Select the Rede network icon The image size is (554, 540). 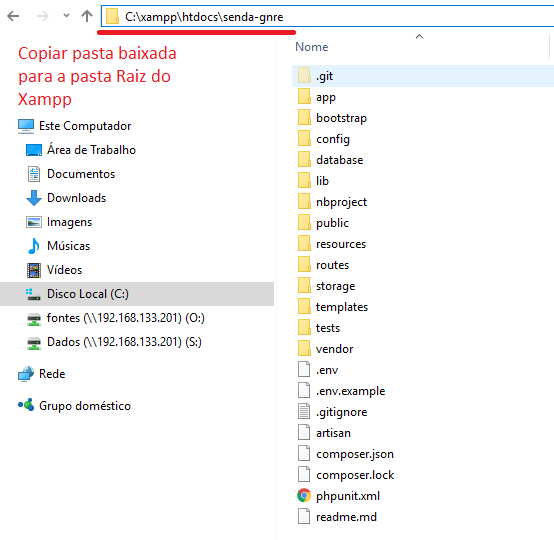(26, 374)
